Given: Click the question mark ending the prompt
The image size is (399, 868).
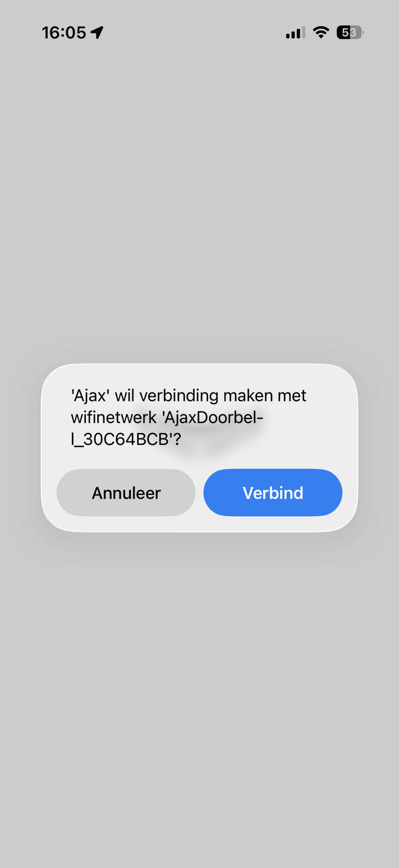Looking at the screenshot, I should click(x=178, y=439).
